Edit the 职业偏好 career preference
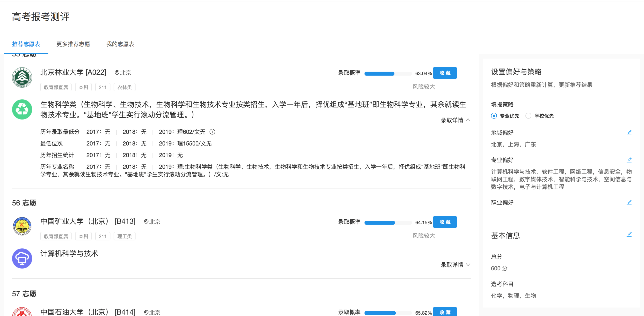Screen dimensions: 644x316 (x=629, y=202)
